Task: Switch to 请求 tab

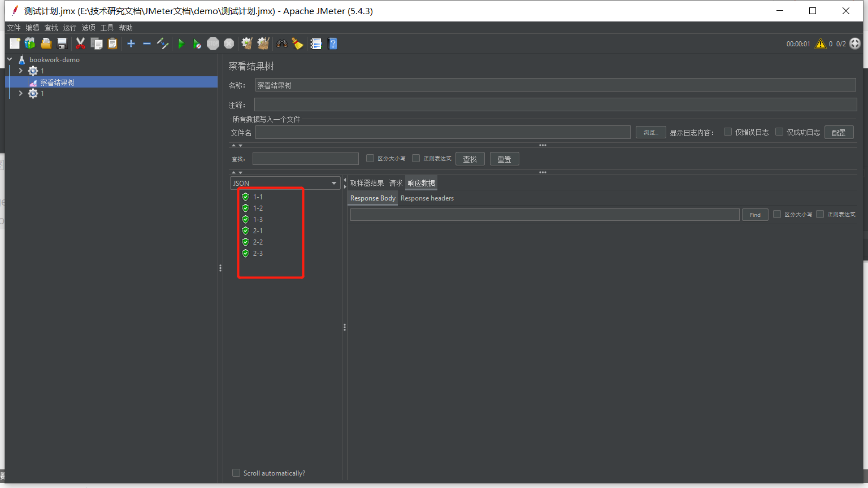Action: coord(396,183)
